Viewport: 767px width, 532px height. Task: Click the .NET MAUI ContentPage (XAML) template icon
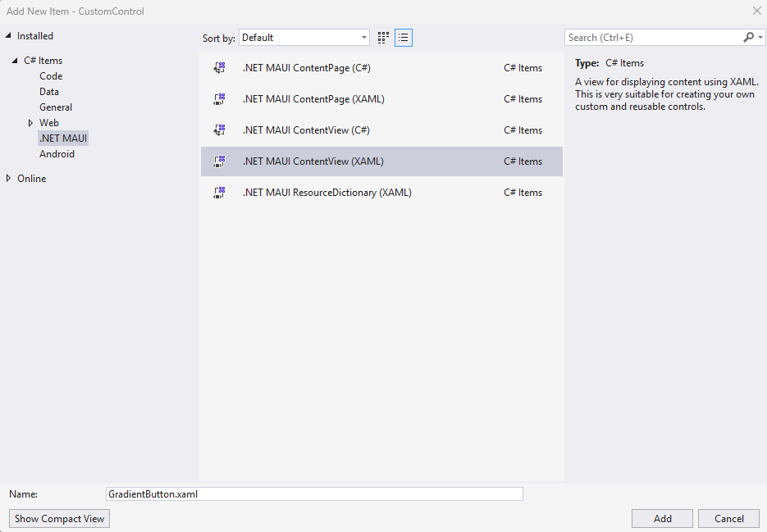click(219, 98)
